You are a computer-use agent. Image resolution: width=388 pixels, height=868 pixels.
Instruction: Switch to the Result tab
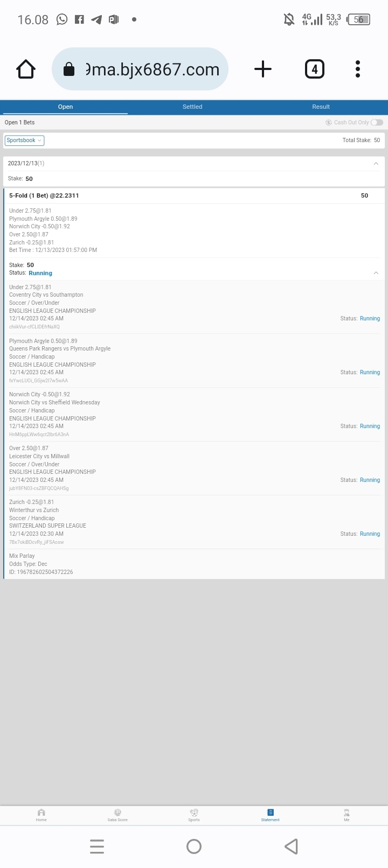click(x=321, y=107)
